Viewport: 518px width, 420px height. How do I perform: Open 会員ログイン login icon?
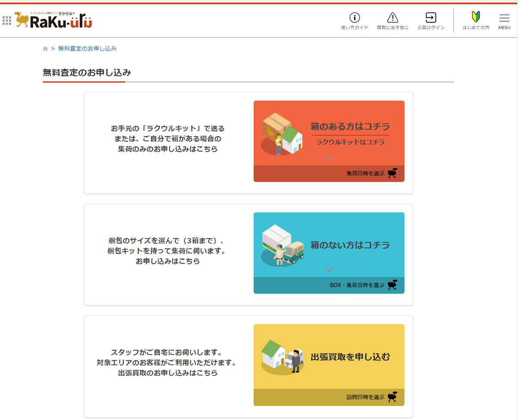[x=430, y=18]
